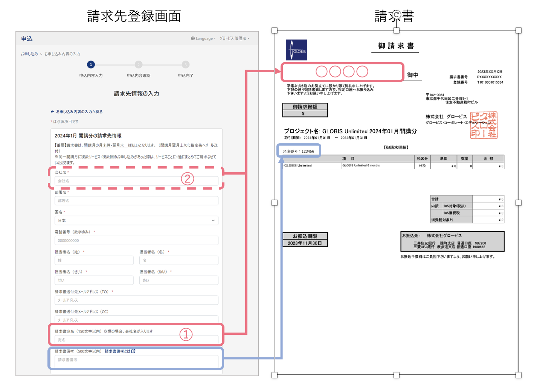Focus the 請求書送付先メールアドレス(CC) field
534x392 pixels.
pyautogui.click(x=136, y=320)
